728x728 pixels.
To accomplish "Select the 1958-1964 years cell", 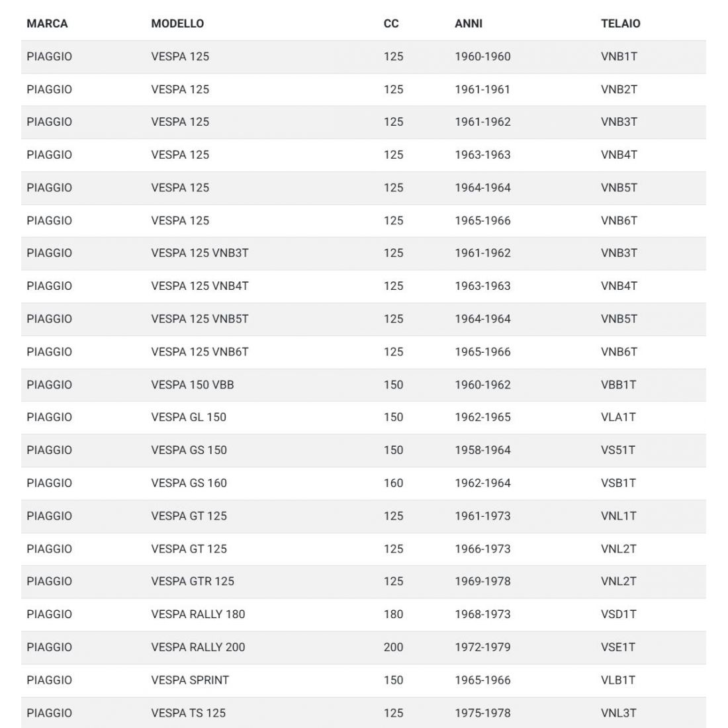I will pos(482,450).
